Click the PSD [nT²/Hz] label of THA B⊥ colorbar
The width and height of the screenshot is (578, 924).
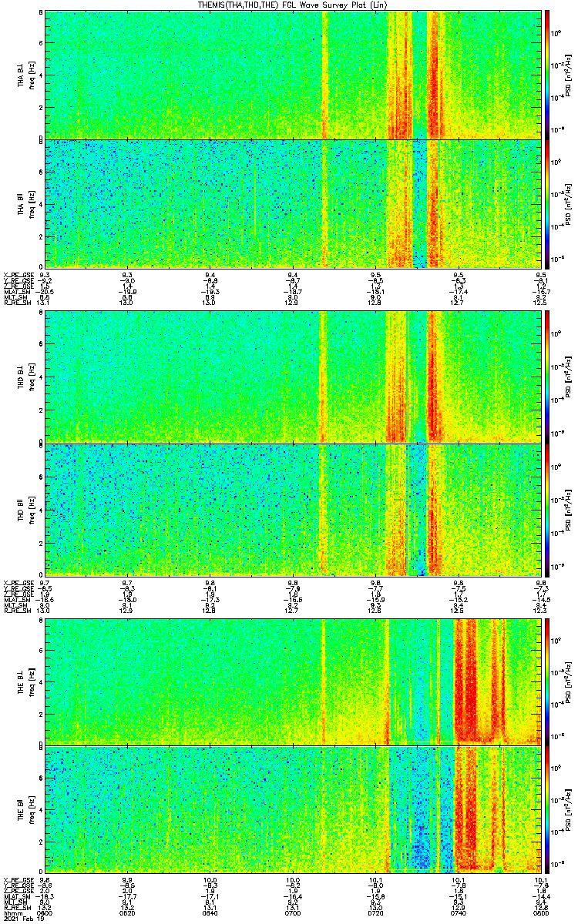click(570, 75)
